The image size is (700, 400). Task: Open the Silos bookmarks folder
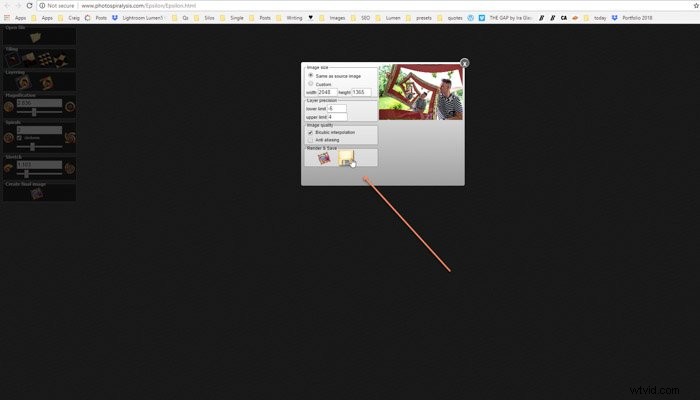point(204,18)
